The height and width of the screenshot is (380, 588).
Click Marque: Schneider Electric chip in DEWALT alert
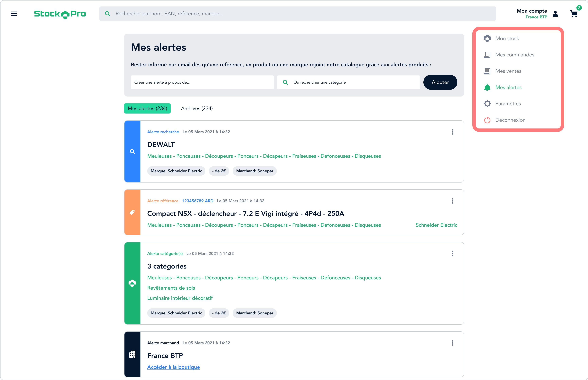pos(176,171)
